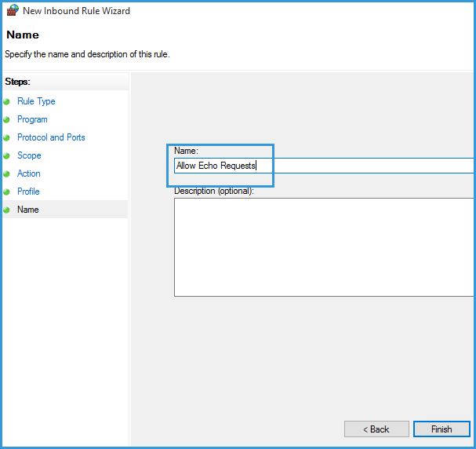Jump to the Protocol and Ports step
The image size is (476, 449).
[x=51, y=137]
